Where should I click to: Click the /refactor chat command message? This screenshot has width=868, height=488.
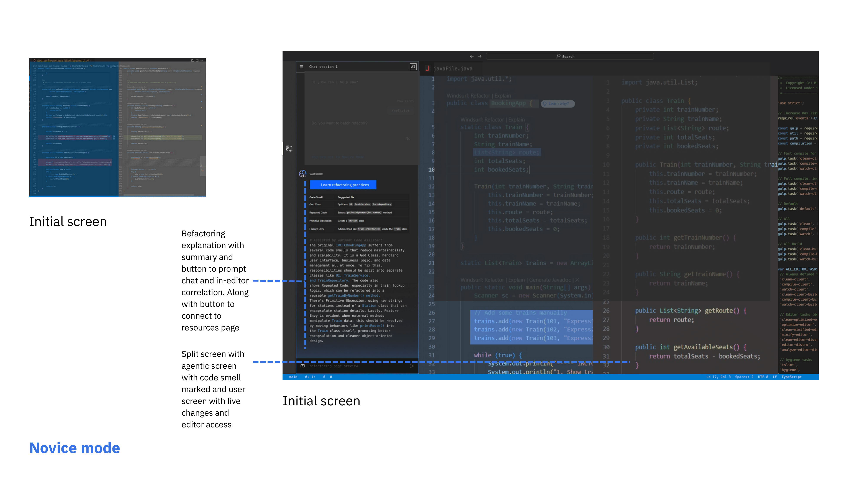click(x=400, y=110)
